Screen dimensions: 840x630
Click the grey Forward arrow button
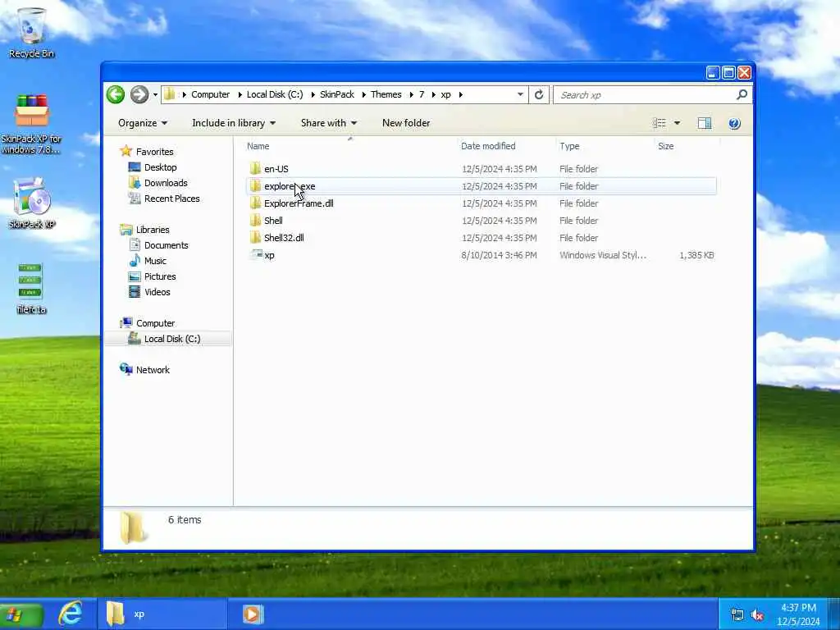pos(139,94)
